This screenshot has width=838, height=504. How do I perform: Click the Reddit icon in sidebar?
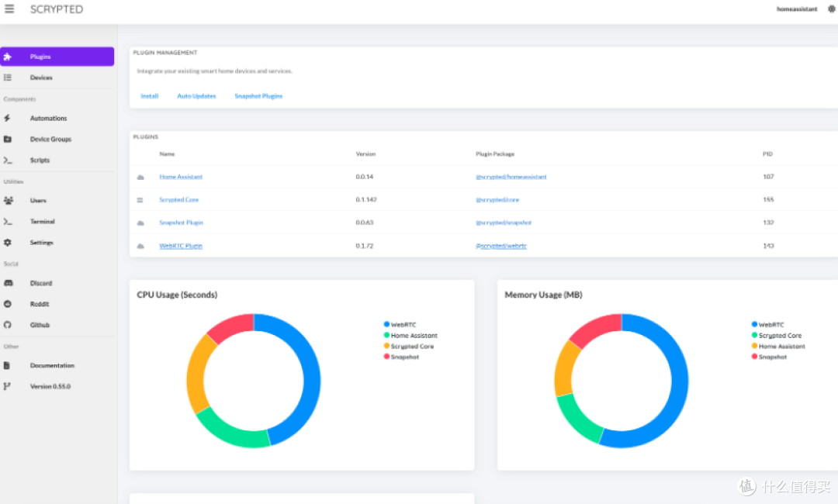pos(8,305)
